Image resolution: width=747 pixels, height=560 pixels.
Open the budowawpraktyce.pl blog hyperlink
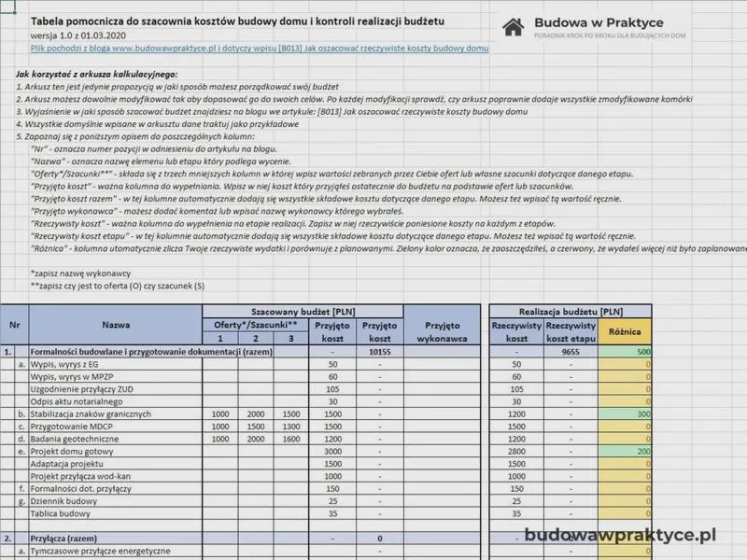click(x=260, y=49)
